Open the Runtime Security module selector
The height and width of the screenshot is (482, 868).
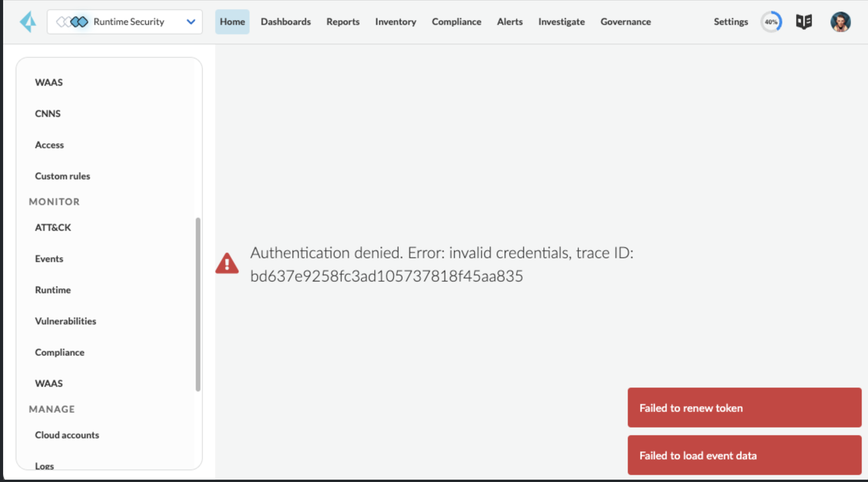129,22
